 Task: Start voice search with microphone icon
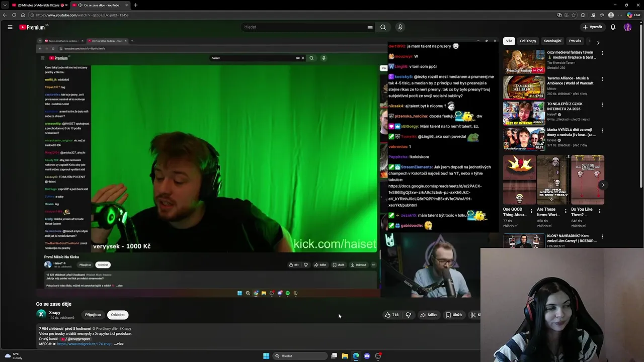(400, 27)
